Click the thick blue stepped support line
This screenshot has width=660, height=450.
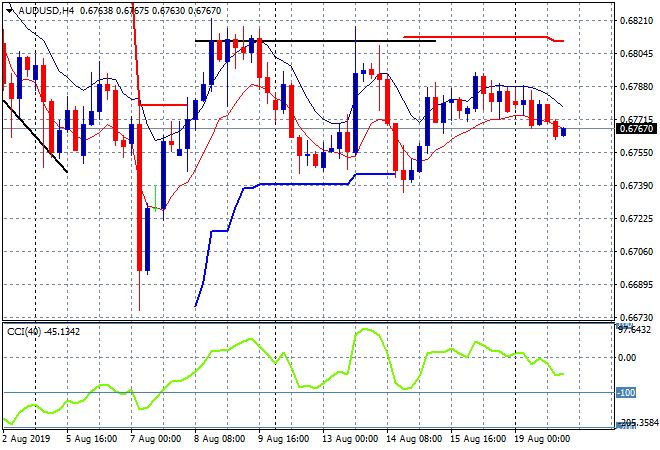[303, 184]
